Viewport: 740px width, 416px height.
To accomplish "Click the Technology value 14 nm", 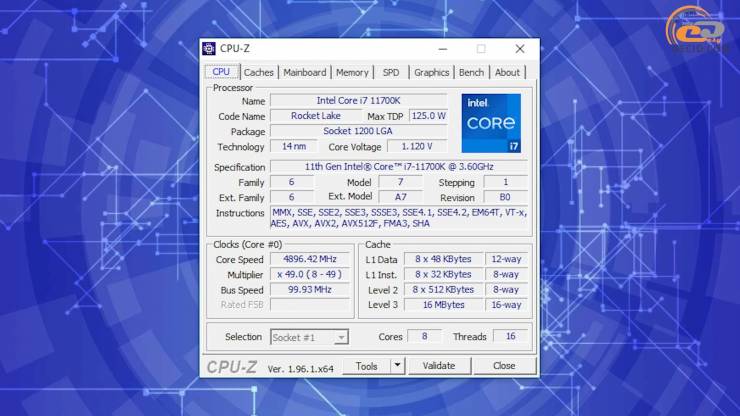I will pos(294,146).
